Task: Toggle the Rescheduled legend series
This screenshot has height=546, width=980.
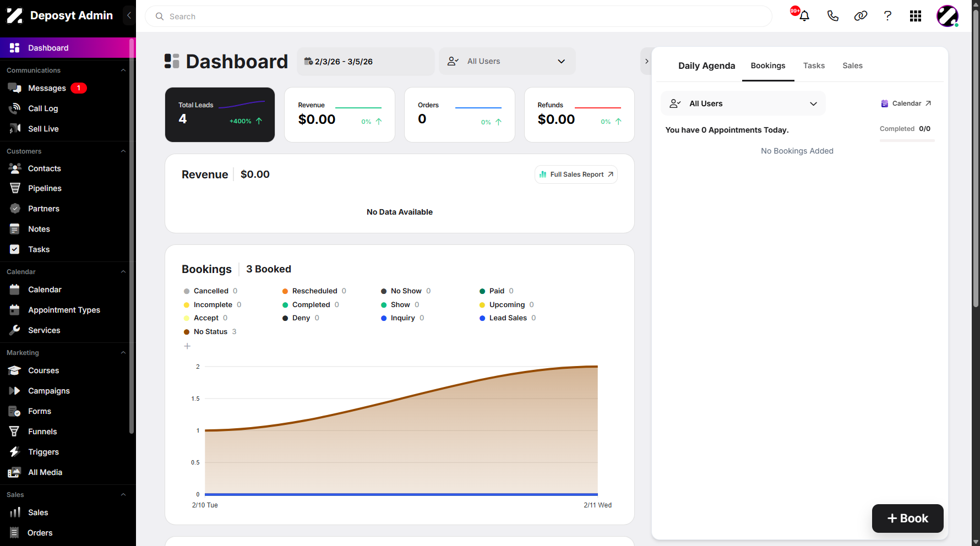Action: click(314, 291)
